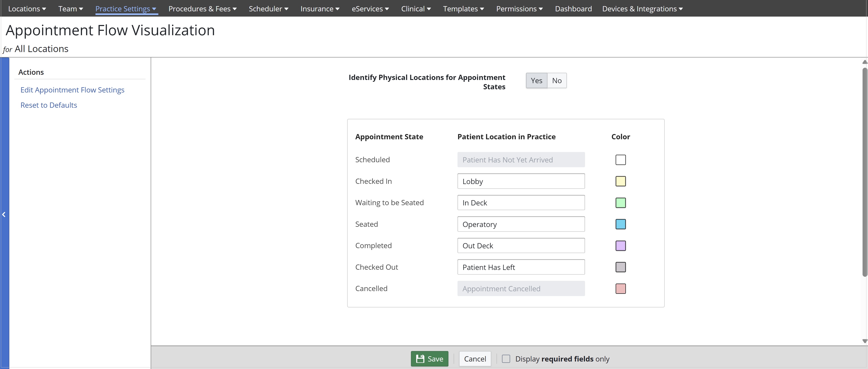
Task: Open the Practice Settings menu
Action: [x=126, y=9]
